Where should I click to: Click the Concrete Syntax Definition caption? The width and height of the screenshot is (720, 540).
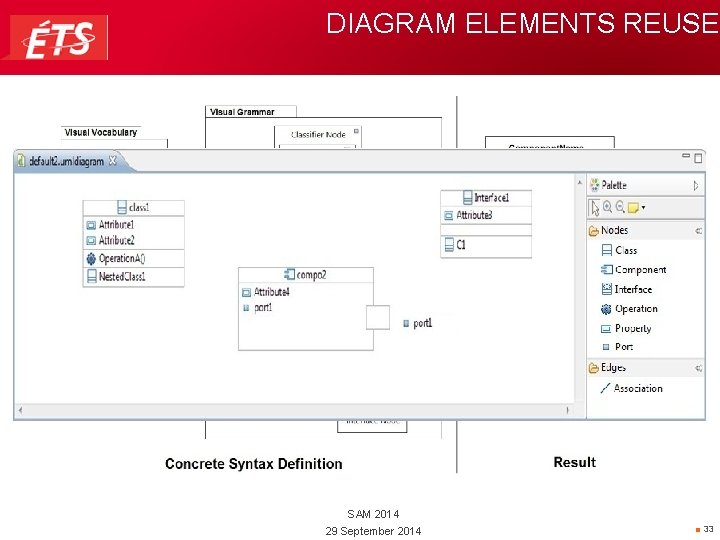253,464
